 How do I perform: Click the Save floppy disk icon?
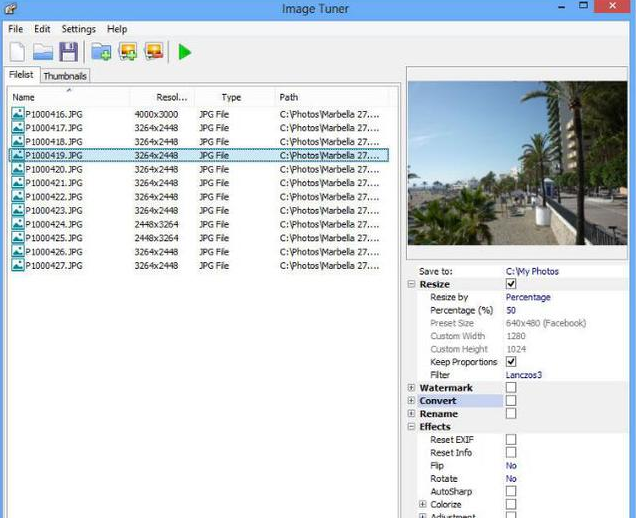click(x=68, y=52)
